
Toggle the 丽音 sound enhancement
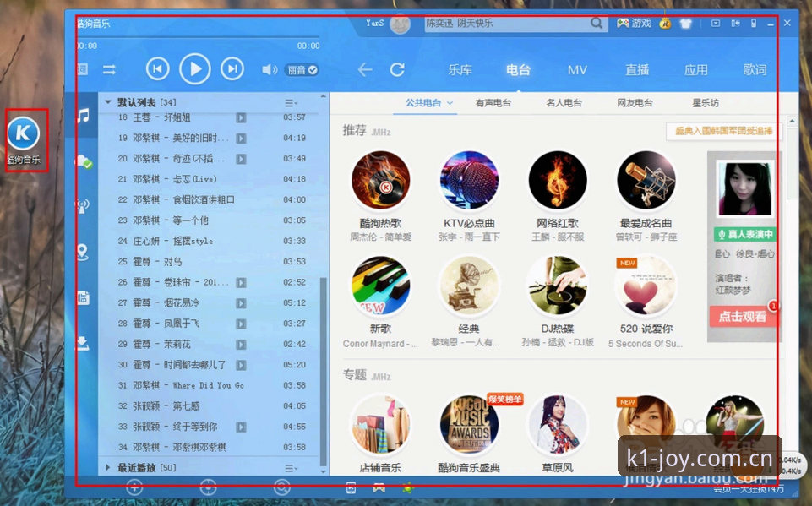tap(302, 70)
